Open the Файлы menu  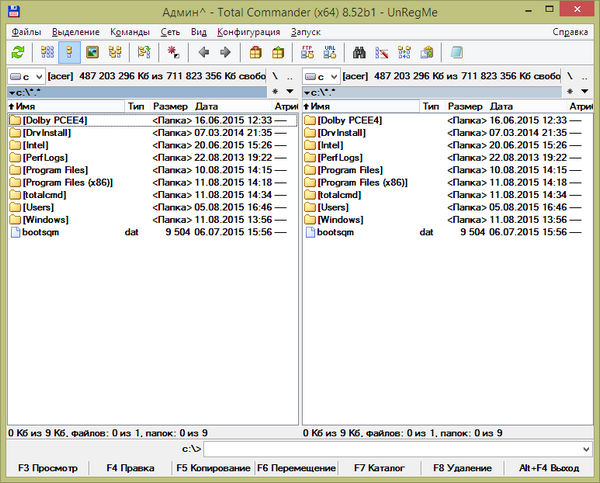(x=26, y=32)
